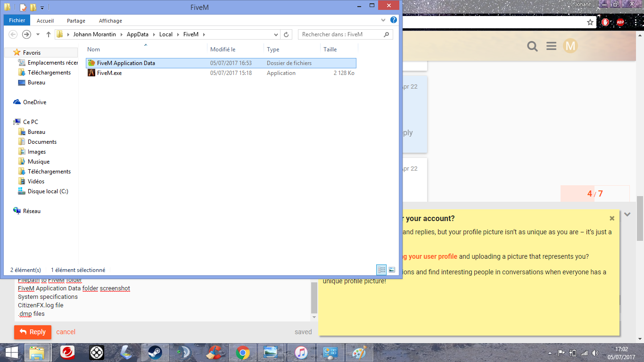Expand the Explorer ribbon chevron
The width and height of the screenshot is (644, 362).
pyautogui.click(x=383, y=20)
